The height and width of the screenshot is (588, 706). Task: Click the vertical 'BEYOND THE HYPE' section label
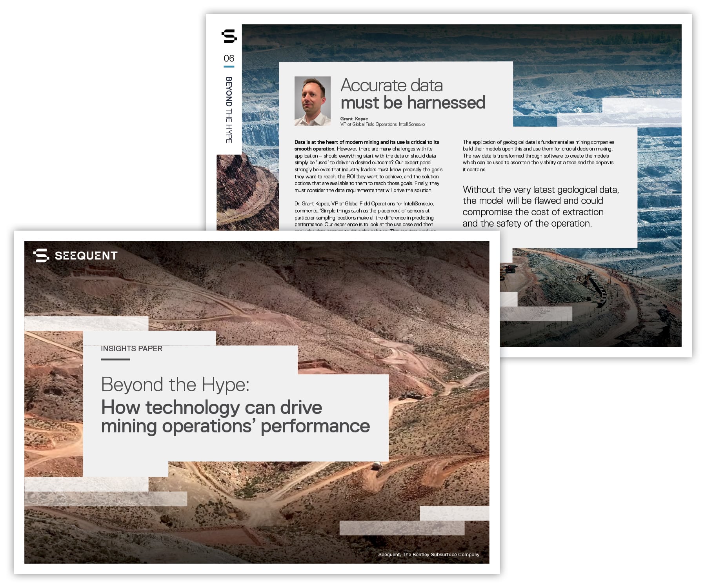(229, 110)
